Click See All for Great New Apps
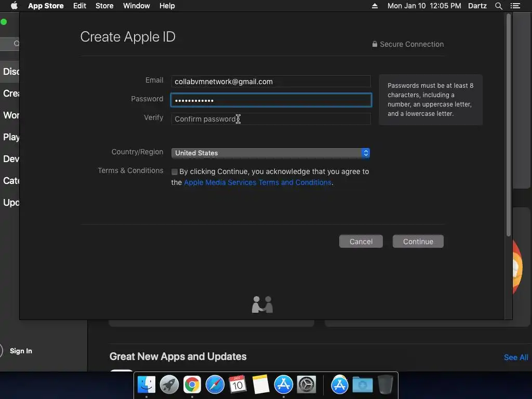Image resolution: width=532 pixels, height=399 pixels. point(516,357)
